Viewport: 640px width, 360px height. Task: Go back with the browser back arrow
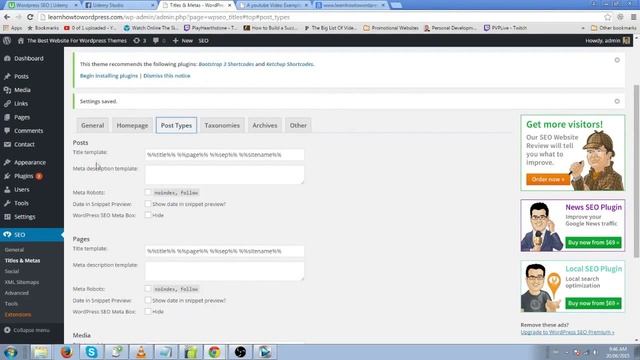tap(7, 17)
